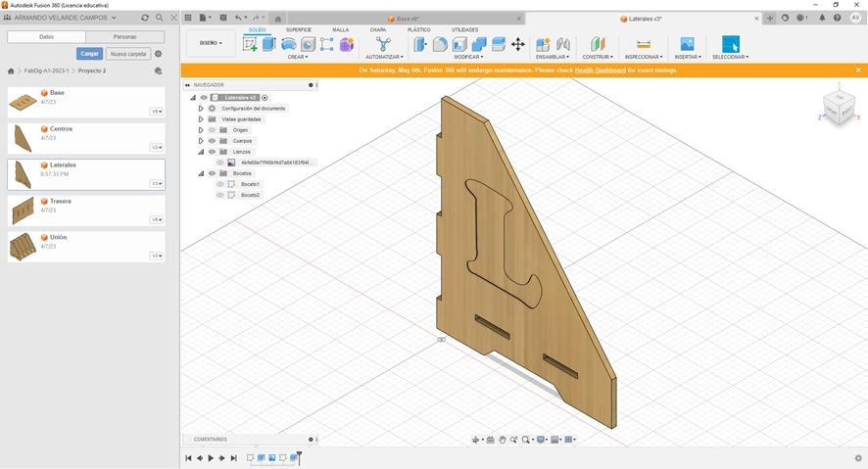Select the Fillet tool
The image size is (868, 469).
click(x=440, y=44)
